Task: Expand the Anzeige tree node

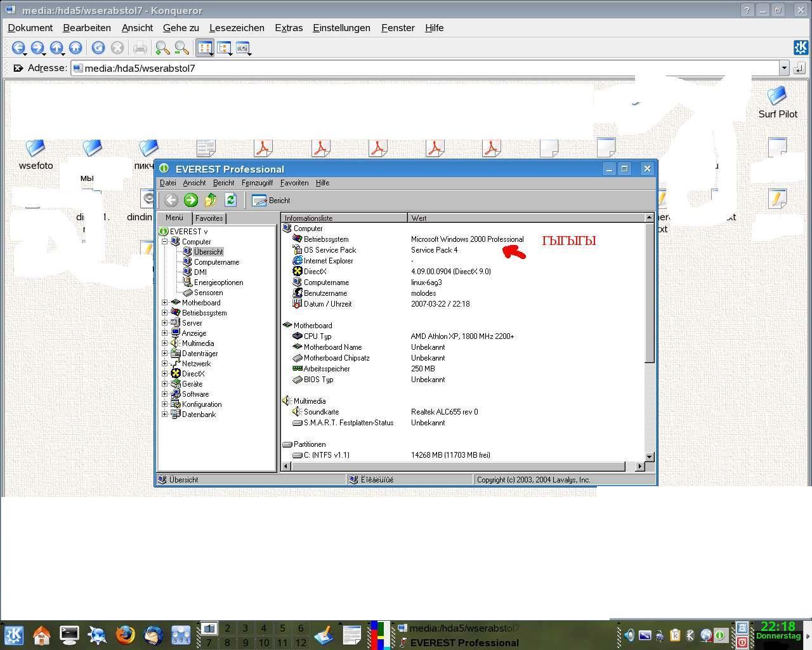Action: point(165,333)
